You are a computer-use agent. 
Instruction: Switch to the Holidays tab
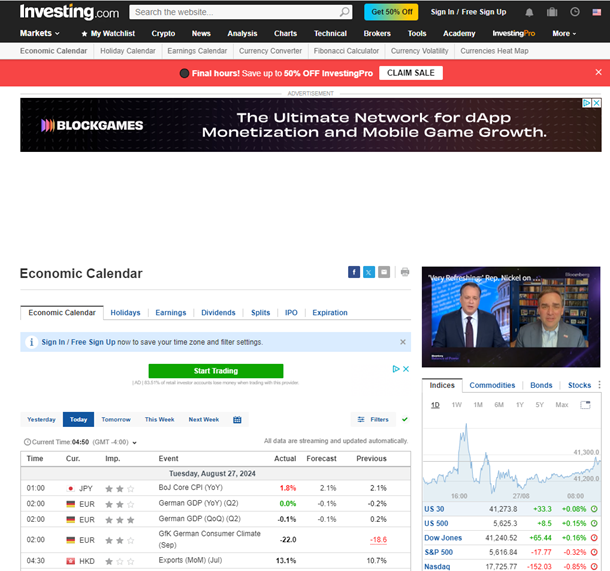[125, 313]
